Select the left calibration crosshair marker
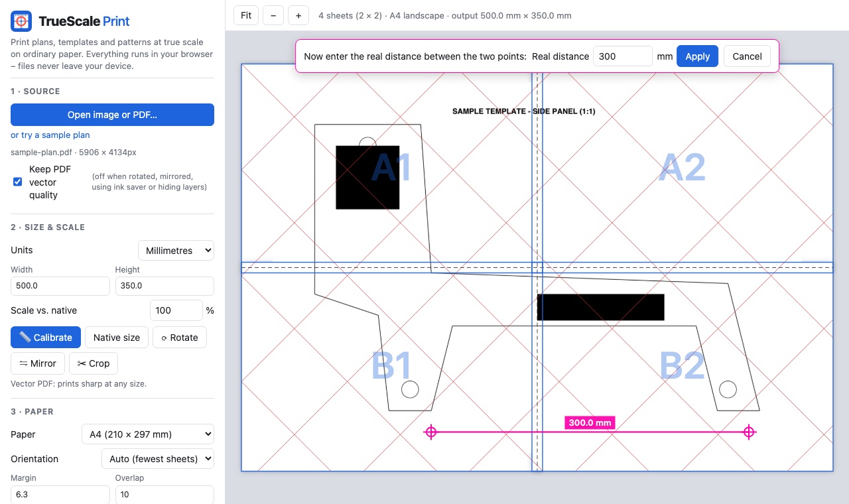The width and height of the screenshot is (849, 504). (x=430, y=432)
